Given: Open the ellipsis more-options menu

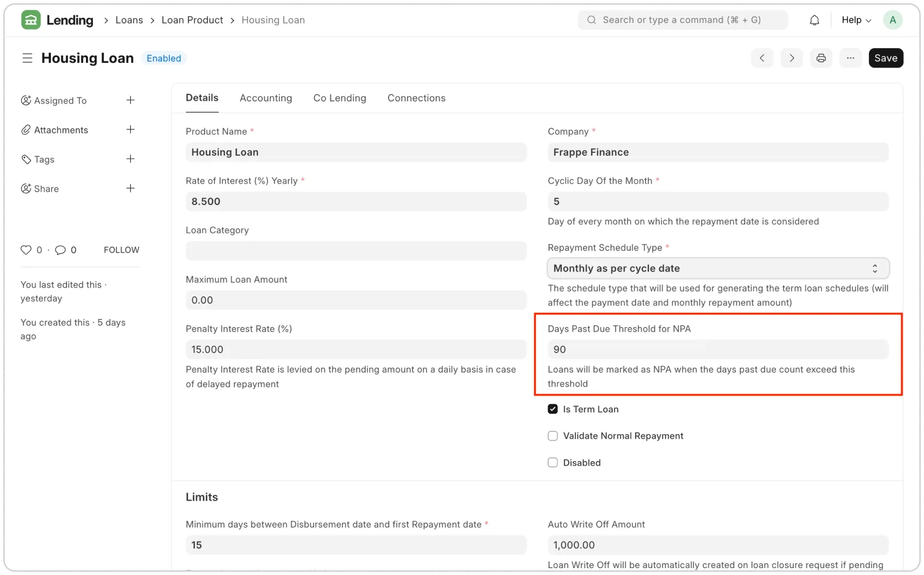Looking at the screenshot, I should tap(851, 58).
